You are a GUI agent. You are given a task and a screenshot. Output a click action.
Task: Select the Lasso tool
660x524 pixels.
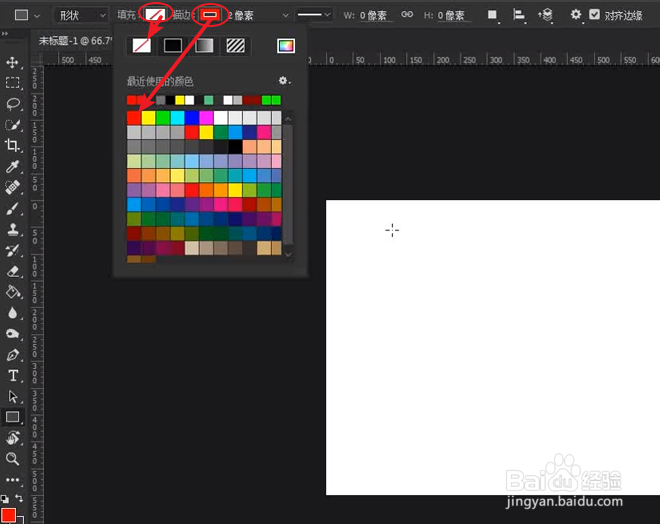pyautogui.click(x=12, y=104)
